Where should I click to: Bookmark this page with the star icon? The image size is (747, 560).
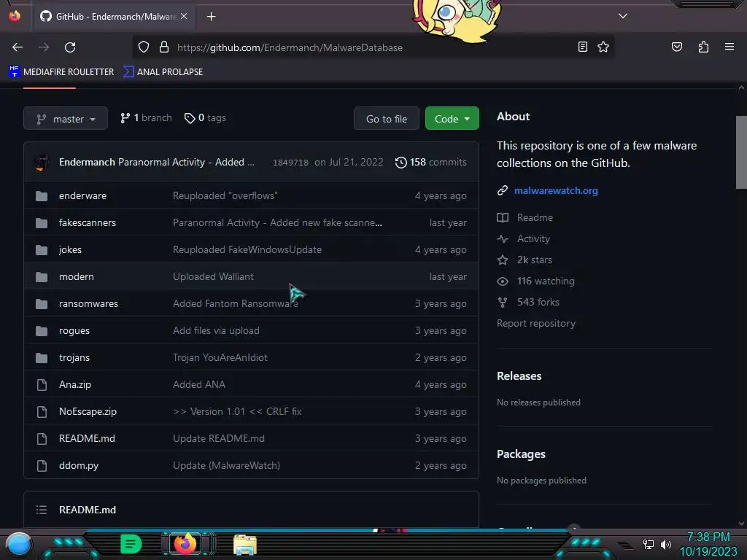click(x=603, y=47)
